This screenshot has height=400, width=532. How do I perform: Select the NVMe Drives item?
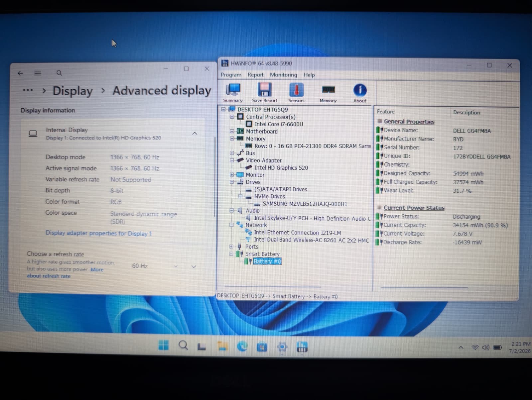[x=269, y=196]
